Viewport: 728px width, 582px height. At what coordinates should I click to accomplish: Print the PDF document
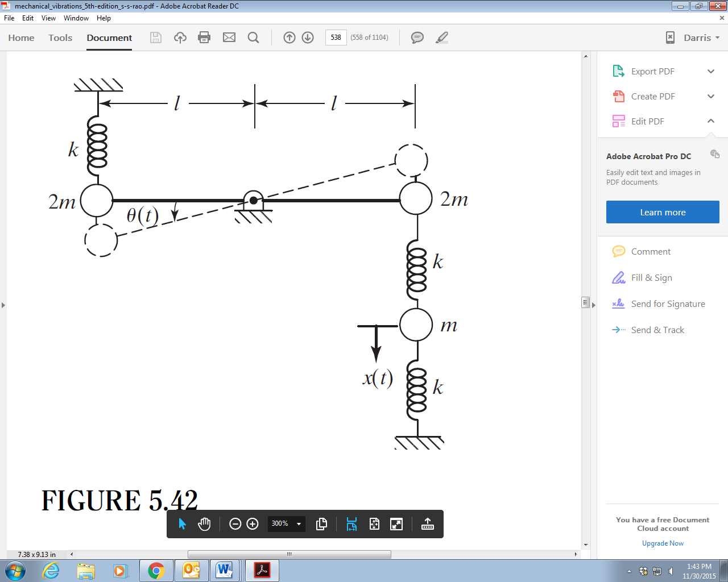click(204, 38)
